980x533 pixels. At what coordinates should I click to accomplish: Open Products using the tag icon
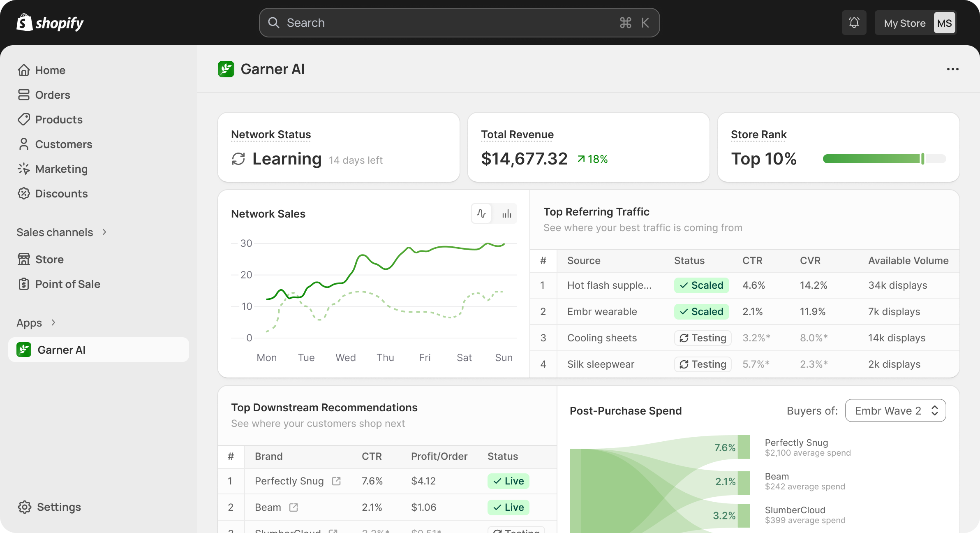pos(24,119)
